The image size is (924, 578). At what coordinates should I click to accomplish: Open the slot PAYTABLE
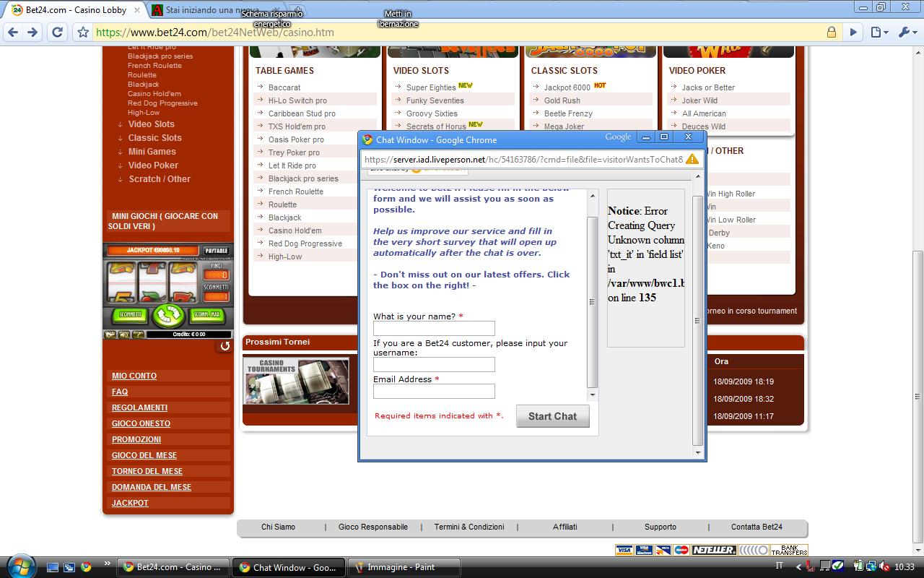(216, 251)
